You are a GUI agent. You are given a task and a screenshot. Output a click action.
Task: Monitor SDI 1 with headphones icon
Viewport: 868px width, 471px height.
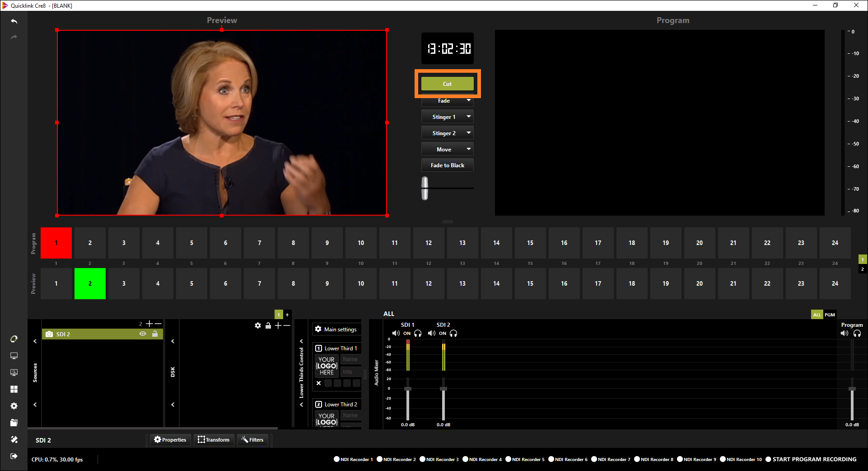pyautogui.click(x=418, y=333)
